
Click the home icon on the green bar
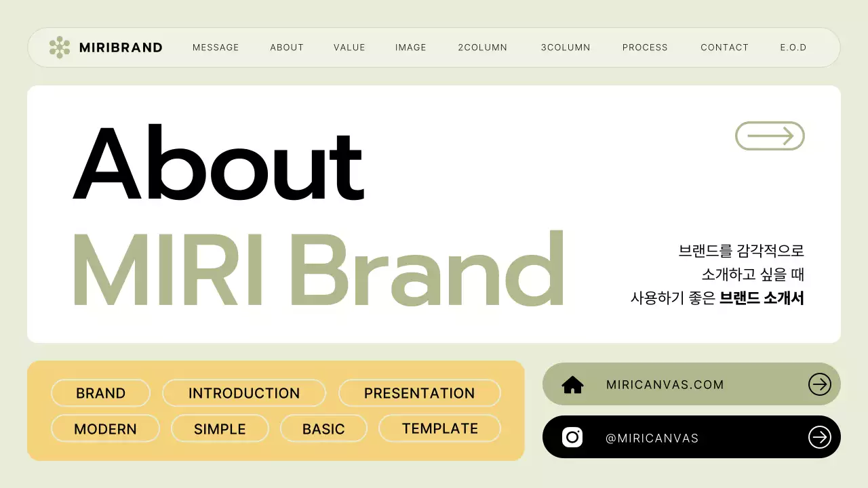point(573,384)
